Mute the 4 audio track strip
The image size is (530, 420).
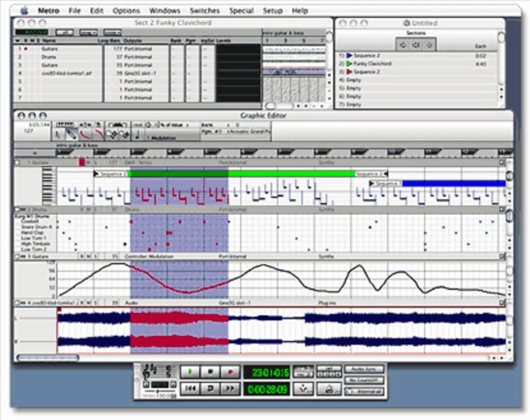[x=88, y=303]
